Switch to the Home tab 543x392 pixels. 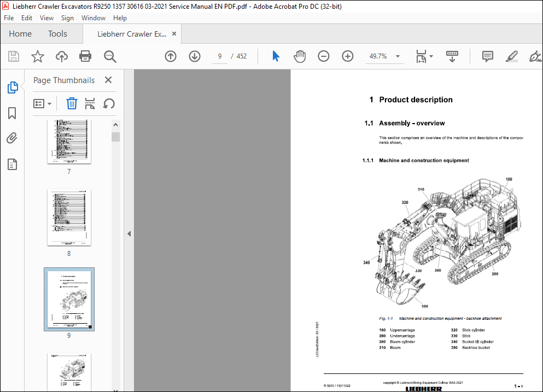tap(20, 33)
